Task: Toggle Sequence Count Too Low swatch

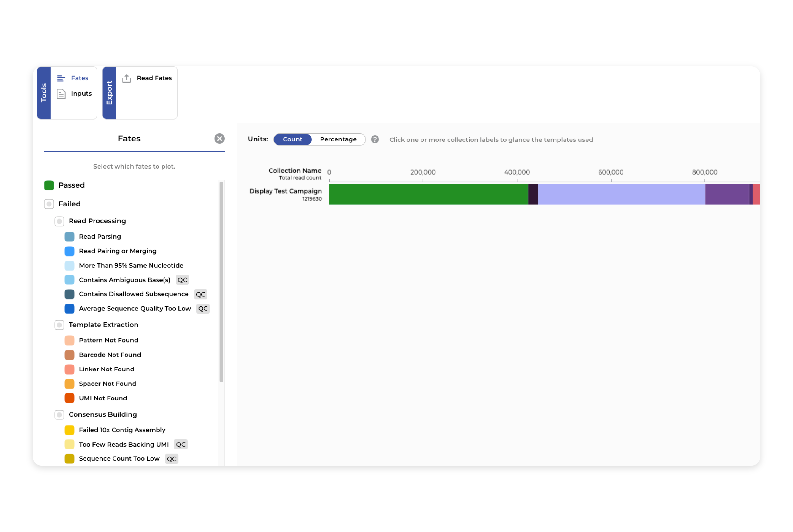Action: click(x=70, y=459)
